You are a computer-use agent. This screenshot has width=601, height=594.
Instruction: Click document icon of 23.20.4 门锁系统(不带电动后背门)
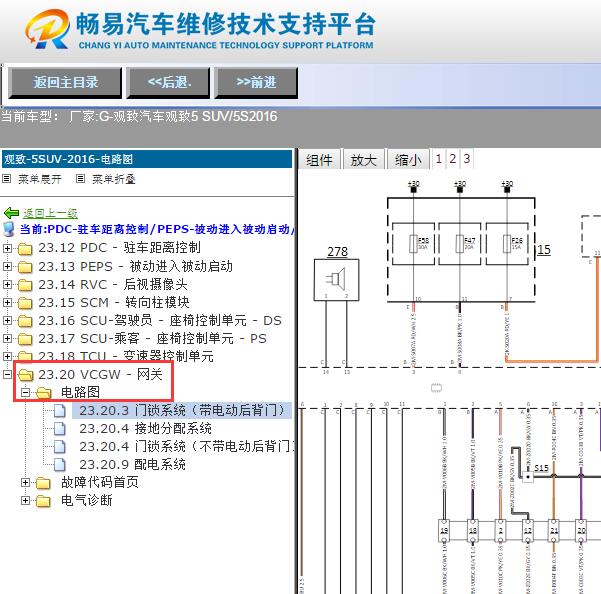point(59,446)
